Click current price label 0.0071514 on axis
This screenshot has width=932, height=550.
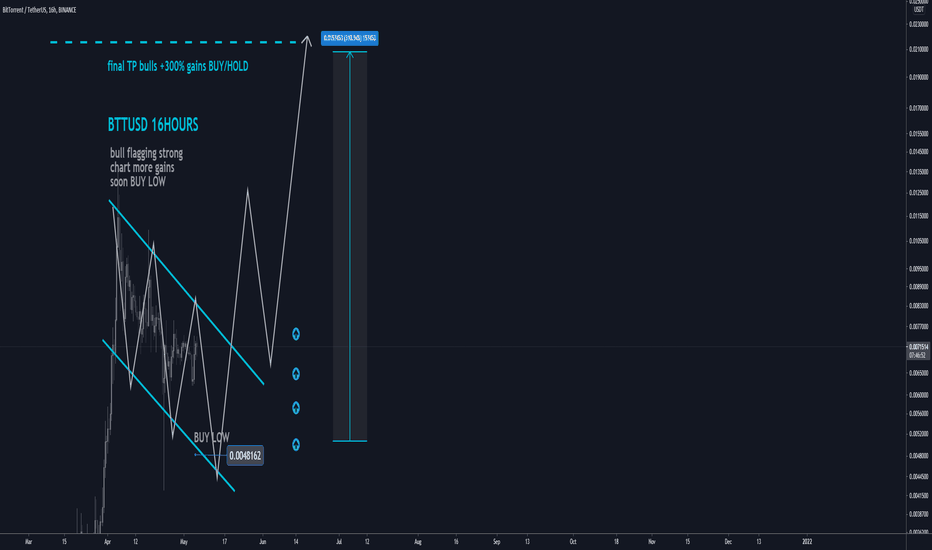pos(918,347)
